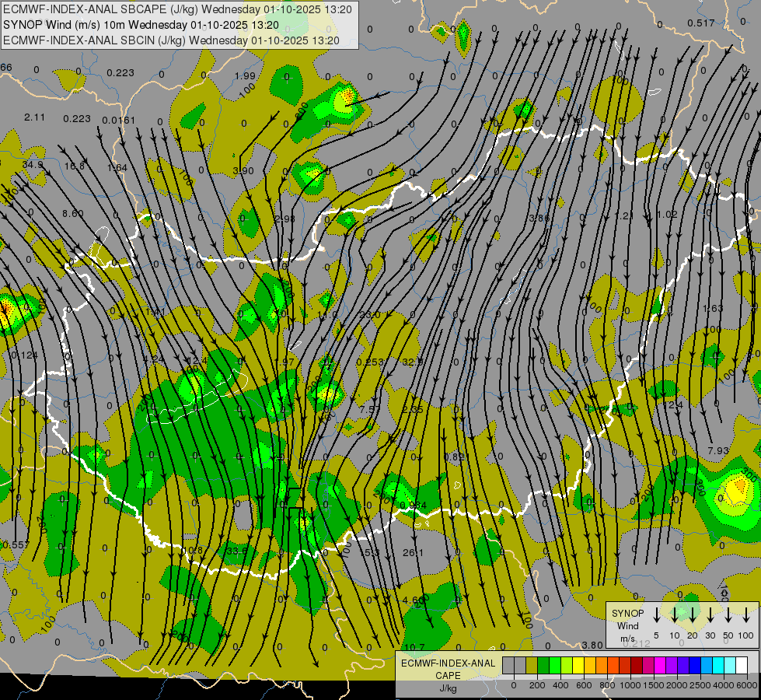Click the 33.6 value on the map
The image size is (761, 700).
click(236, 551)
